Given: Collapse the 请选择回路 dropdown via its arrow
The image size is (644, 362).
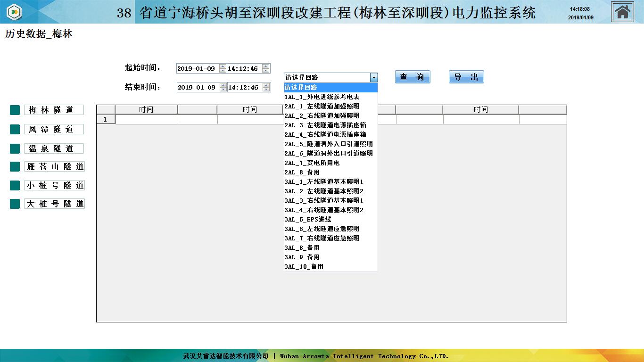Looking at the screenshot, I should coord(374,78).
